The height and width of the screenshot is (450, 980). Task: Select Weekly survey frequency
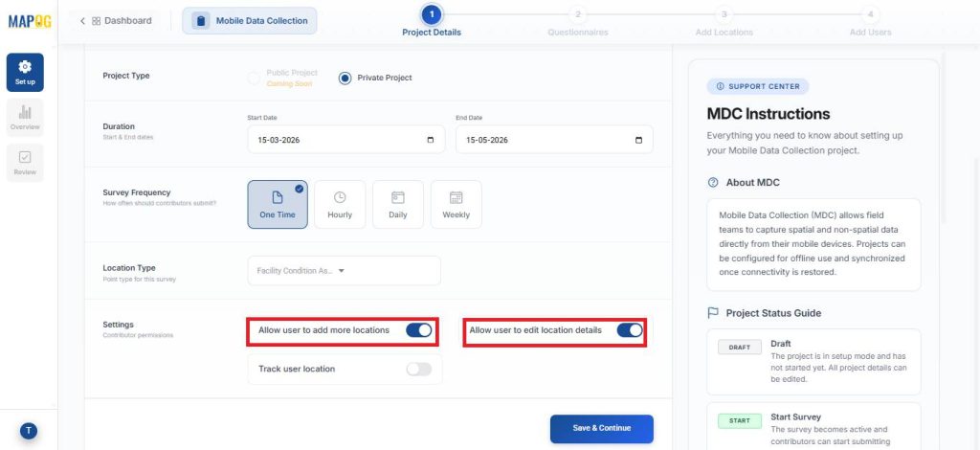[x=456, y=204]
